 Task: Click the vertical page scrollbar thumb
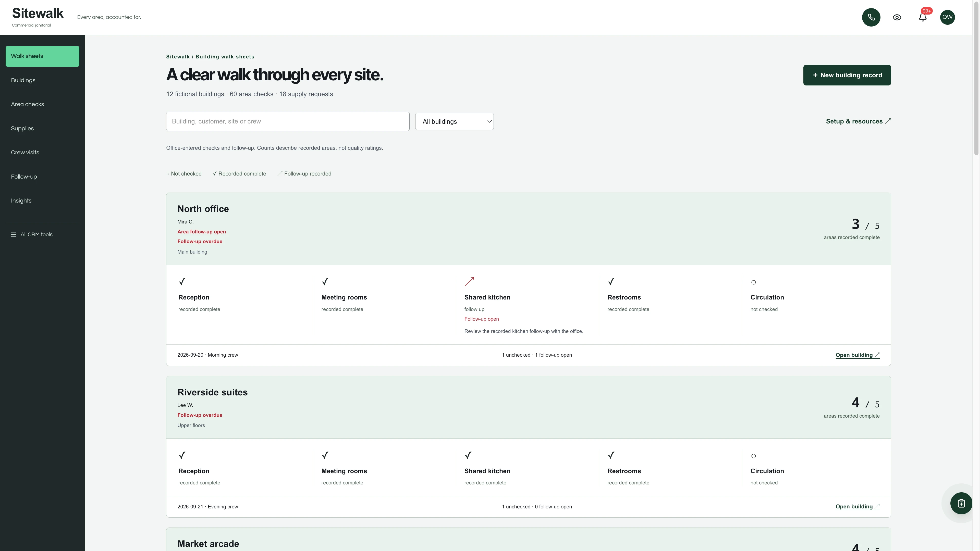(x=976, y=78)
